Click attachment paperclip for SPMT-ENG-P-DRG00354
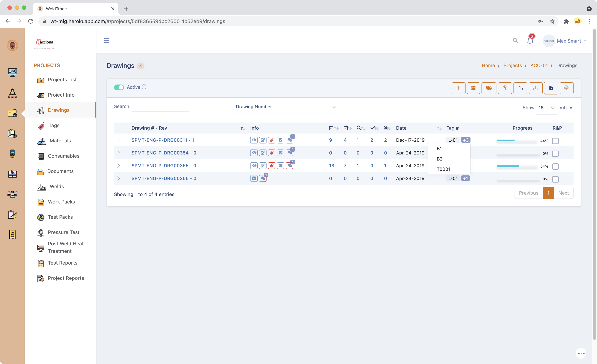 click(x=272, y=153)
